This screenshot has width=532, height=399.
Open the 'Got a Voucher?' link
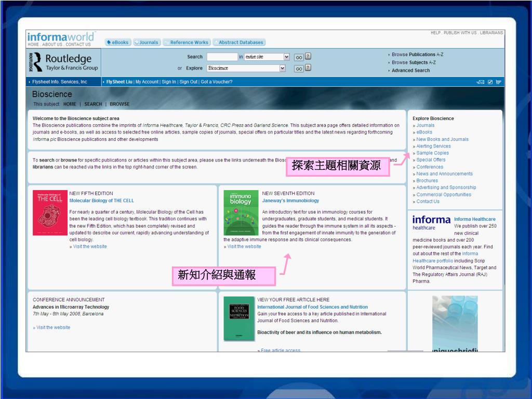(217, 82)
